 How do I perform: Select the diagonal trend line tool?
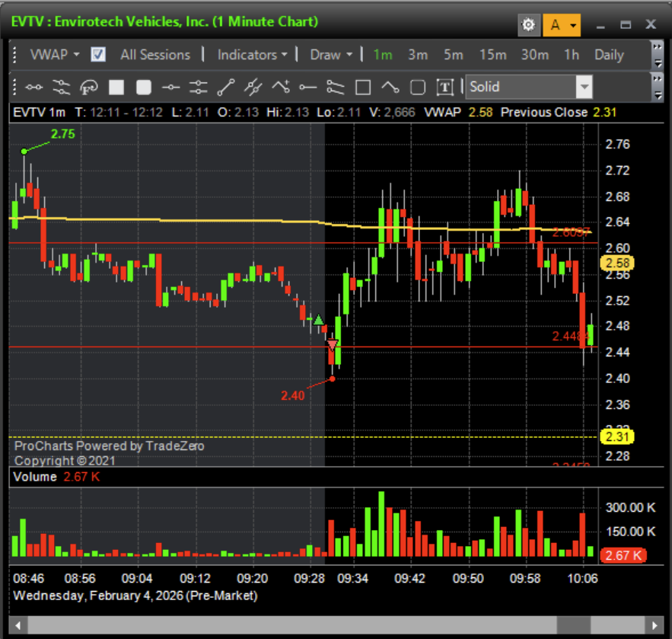226,87
